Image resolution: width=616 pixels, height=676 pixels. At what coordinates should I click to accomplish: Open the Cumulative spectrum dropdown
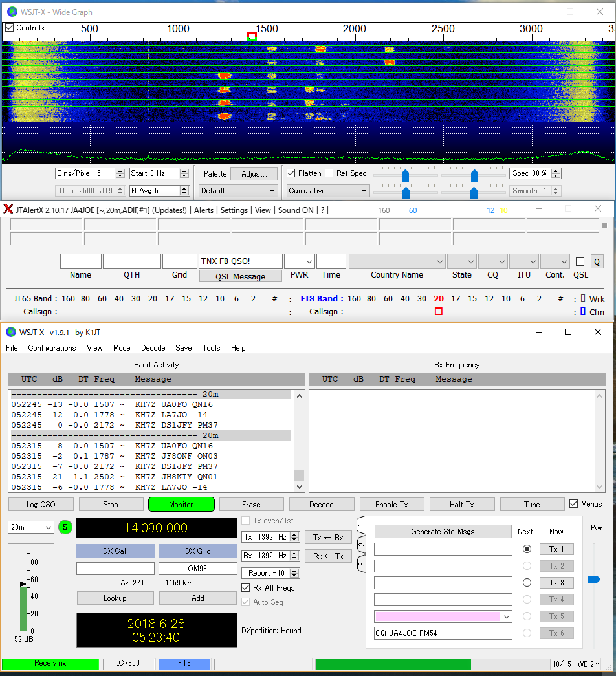coord(327,191)
